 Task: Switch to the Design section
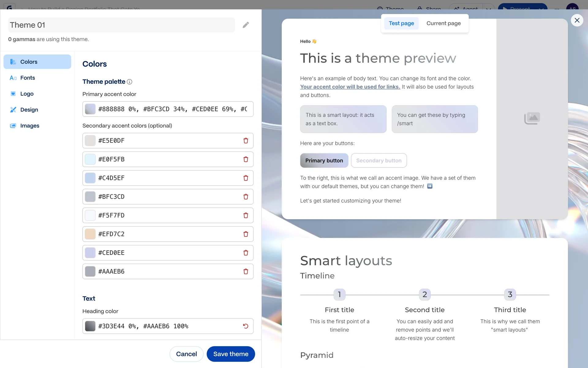(x=29, y=110)
